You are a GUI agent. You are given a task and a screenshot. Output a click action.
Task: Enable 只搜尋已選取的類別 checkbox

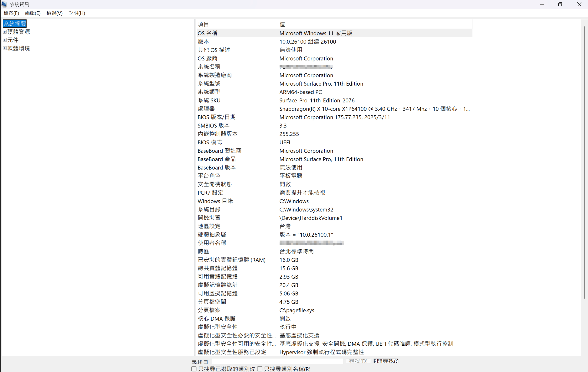pos(194,369)
